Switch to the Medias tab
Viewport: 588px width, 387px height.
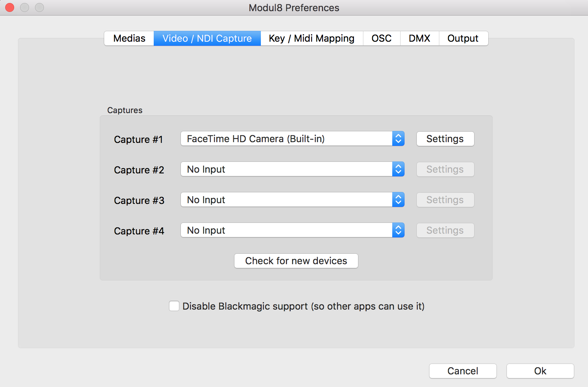pos(129,38)
